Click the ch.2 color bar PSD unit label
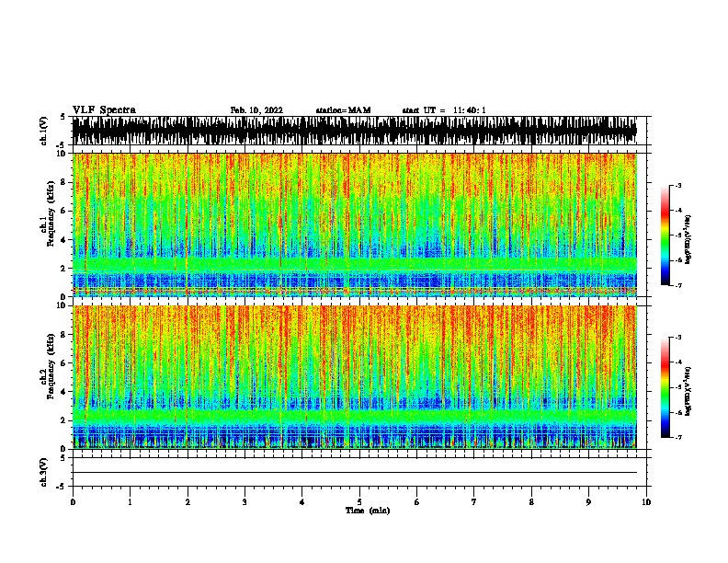 [688, 391]
